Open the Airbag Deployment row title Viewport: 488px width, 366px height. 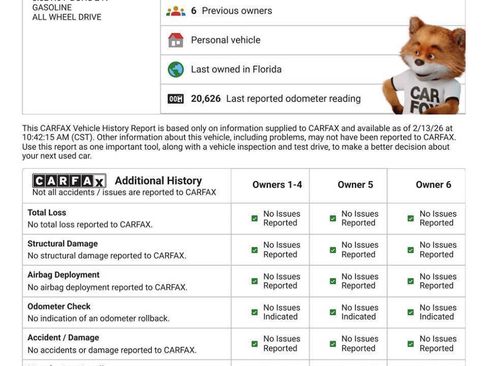tap(64, 275)
